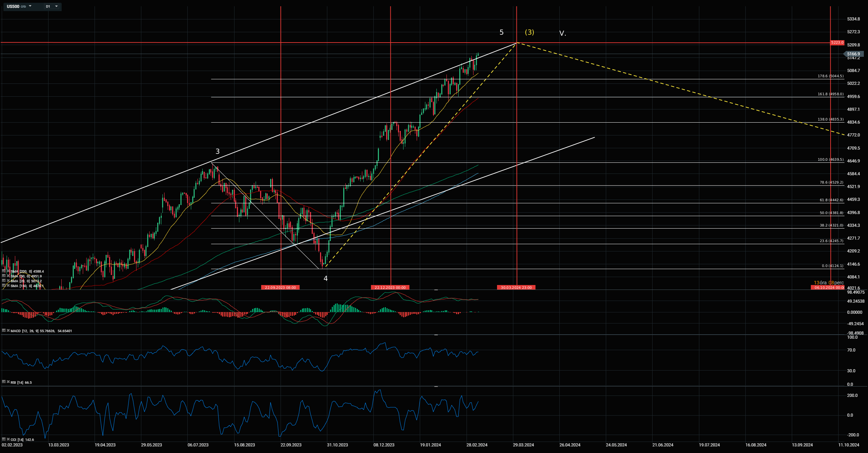
Task: Click the 5223.0 horizontal line price tag
Action: point(837,43)
